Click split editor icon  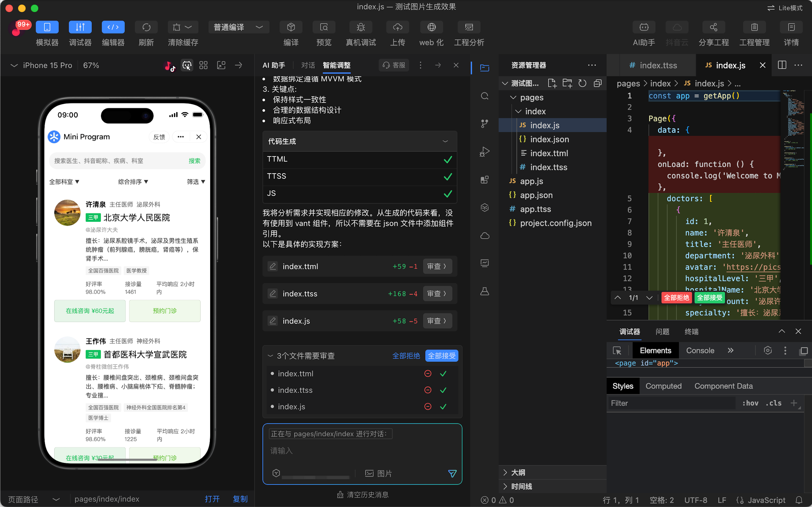(x=782, y=65)
